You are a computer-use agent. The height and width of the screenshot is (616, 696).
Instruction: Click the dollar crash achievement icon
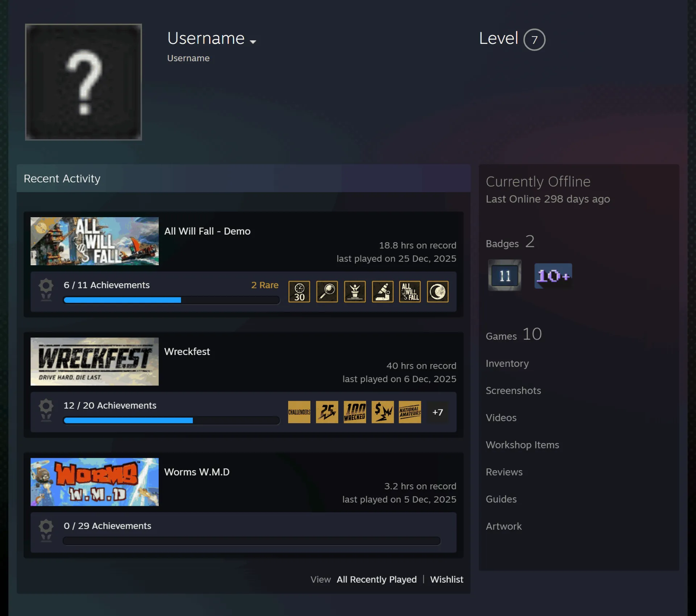[382, 412]
